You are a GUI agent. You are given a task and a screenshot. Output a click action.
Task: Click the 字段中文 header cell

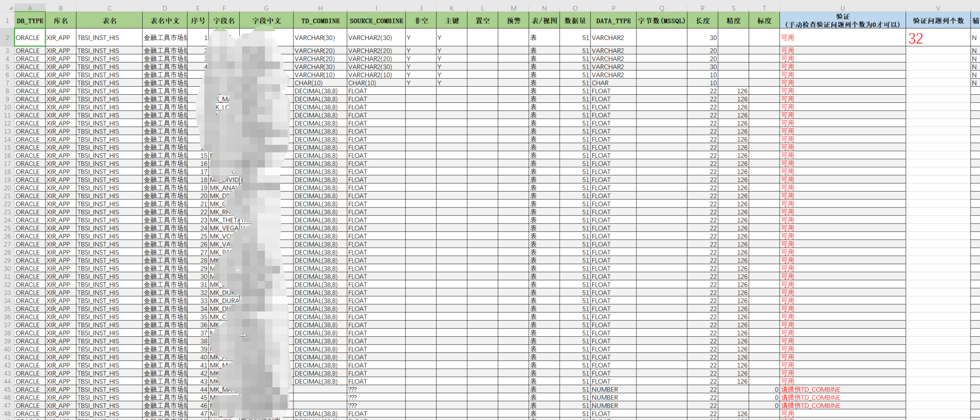click(266, 20)
